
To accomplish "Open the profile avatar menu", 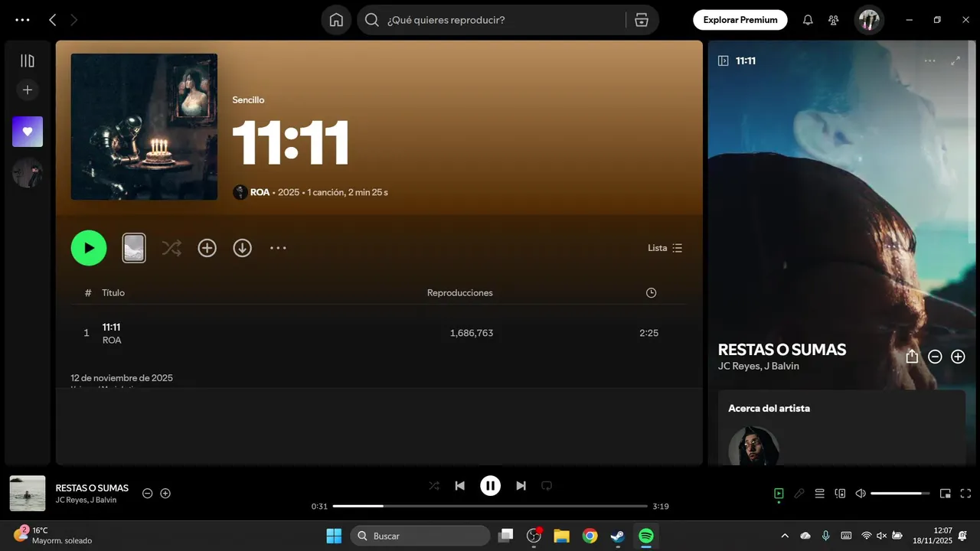I will [869, 20].
